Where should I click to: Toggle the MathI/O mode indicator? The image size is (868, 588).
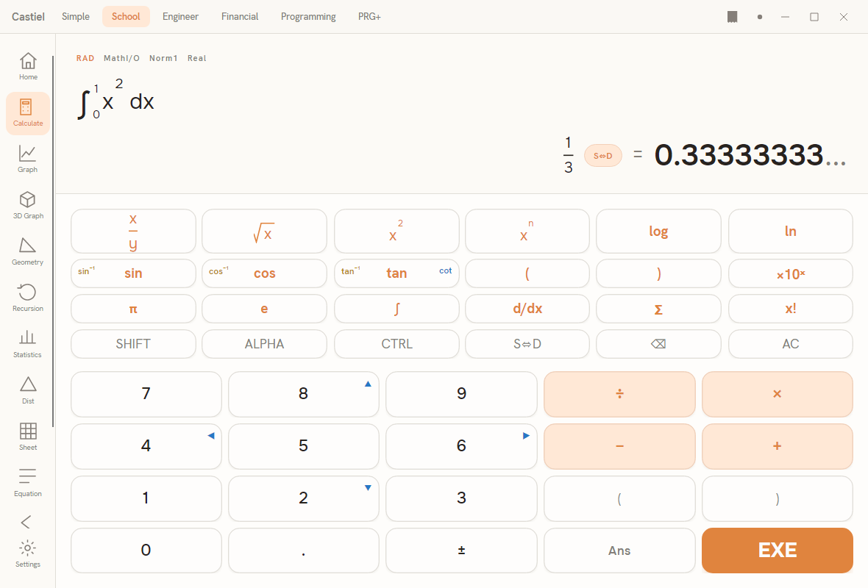(122, 58)
